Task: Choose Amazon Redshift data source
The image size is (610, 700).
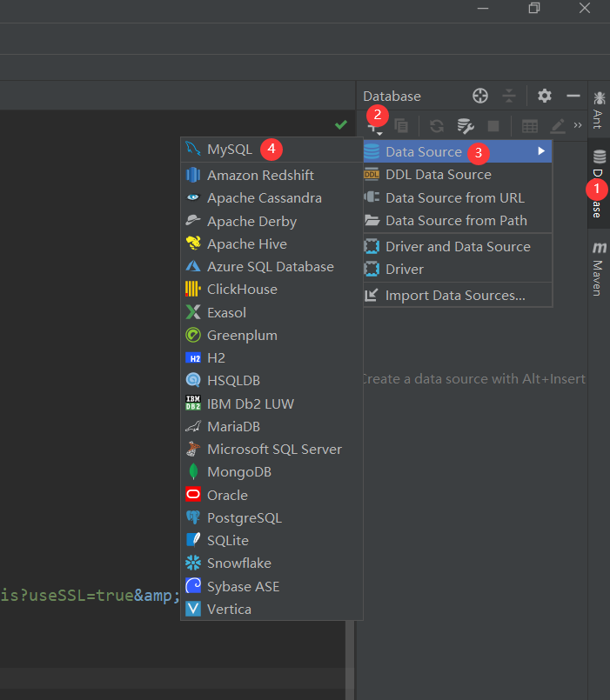Action: 271,175
